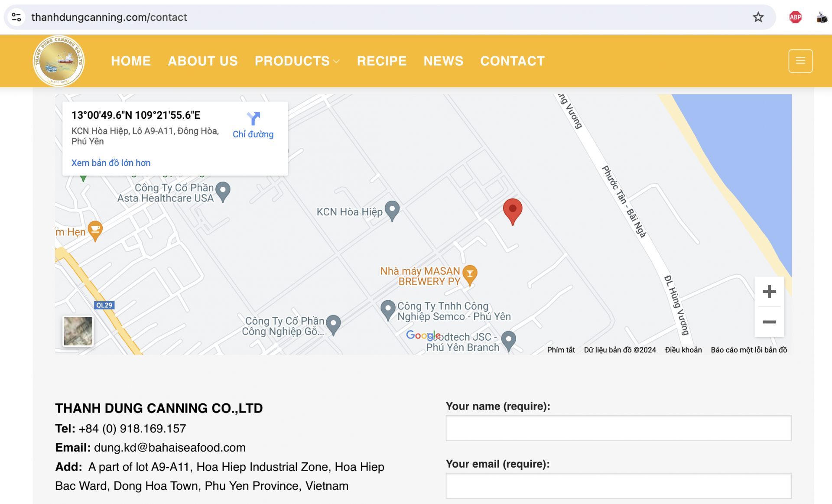Click the red map location pin
The height and width of the screenshot is (504, 832).
pyautogui.click(x=512, y=211)
